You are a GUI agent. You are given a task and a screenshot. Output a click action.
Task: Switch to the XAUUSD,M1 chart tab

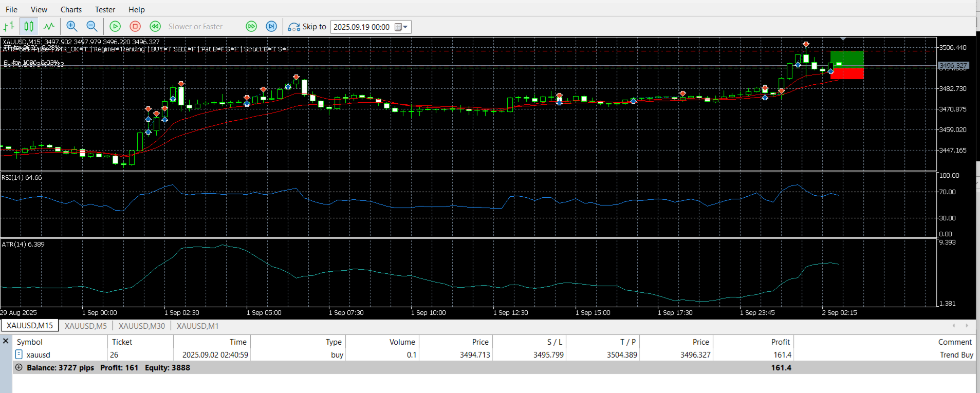(198, 326)
